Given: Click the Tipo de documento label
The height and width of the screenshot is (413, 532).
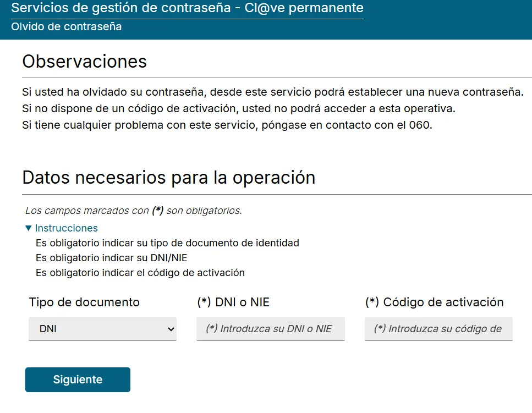Looking at the screenshot, I should tap(84, 302).
